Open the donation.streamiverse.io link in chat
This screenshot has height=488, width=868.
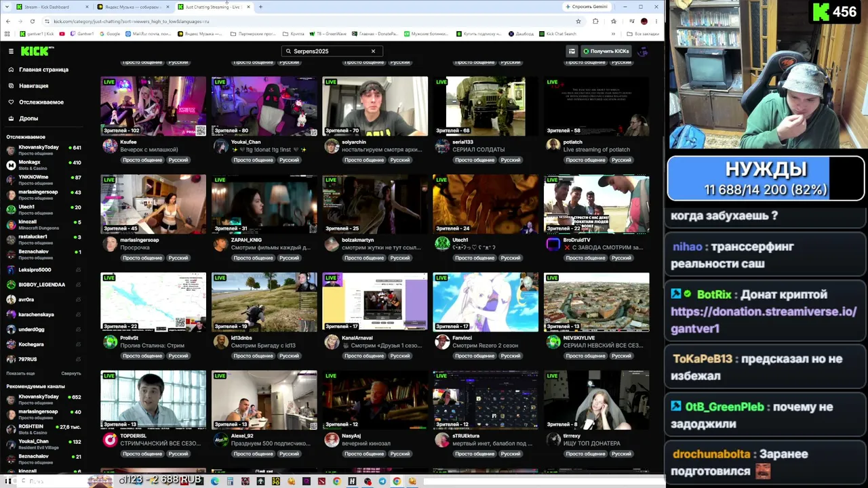pos(764,320)
